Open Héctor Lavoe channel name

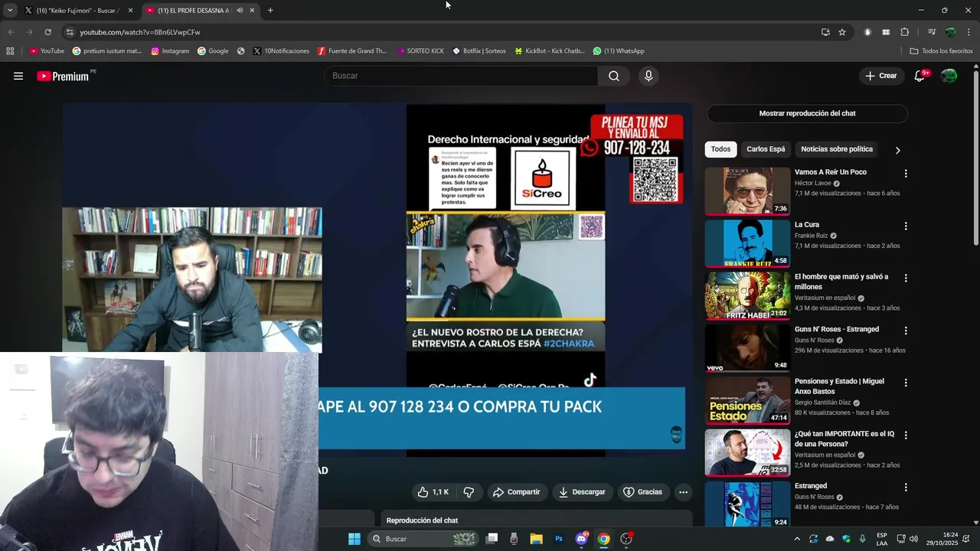point(812,184)
